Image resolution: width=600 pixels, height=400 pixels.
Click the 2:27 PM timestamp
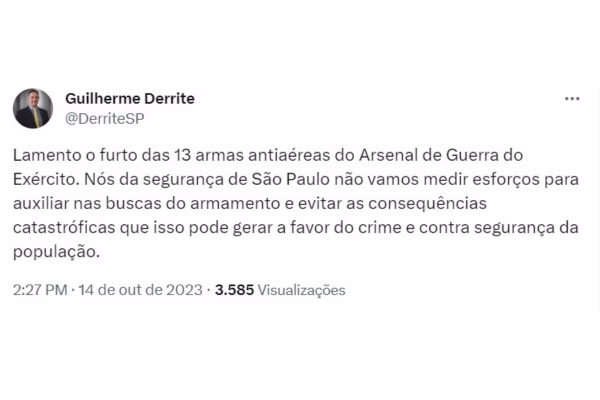[x=40, y=290]
